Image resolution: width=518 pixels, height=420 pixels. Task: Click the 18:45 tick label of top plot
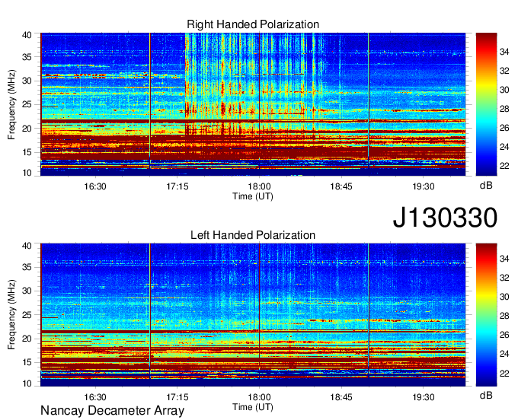pyautogui.click(x=341, y=186)
